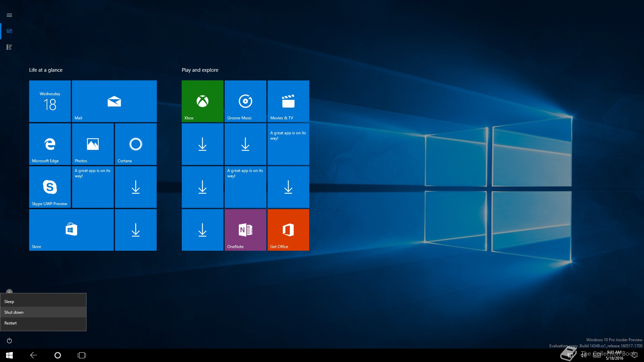Open the Store tile
This screenshot has height=362, width=644.
[71, 230]
